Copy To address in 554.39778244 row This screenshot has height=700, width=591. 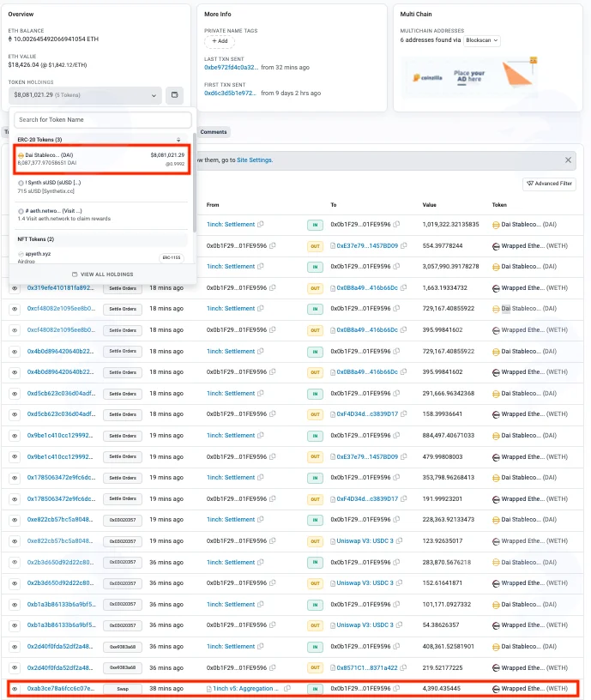pyautogui.click(x=404, y=245)
